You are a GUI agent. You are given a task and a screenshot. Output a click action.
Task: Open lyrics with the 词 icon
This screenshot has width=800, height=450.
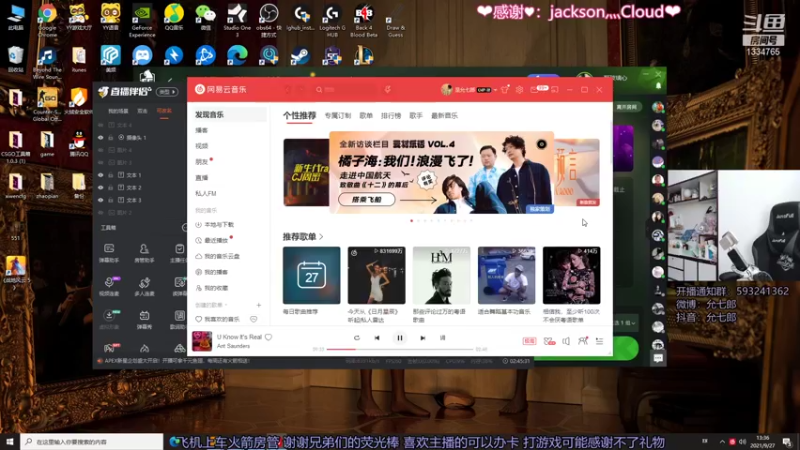(x=442, y=338)
